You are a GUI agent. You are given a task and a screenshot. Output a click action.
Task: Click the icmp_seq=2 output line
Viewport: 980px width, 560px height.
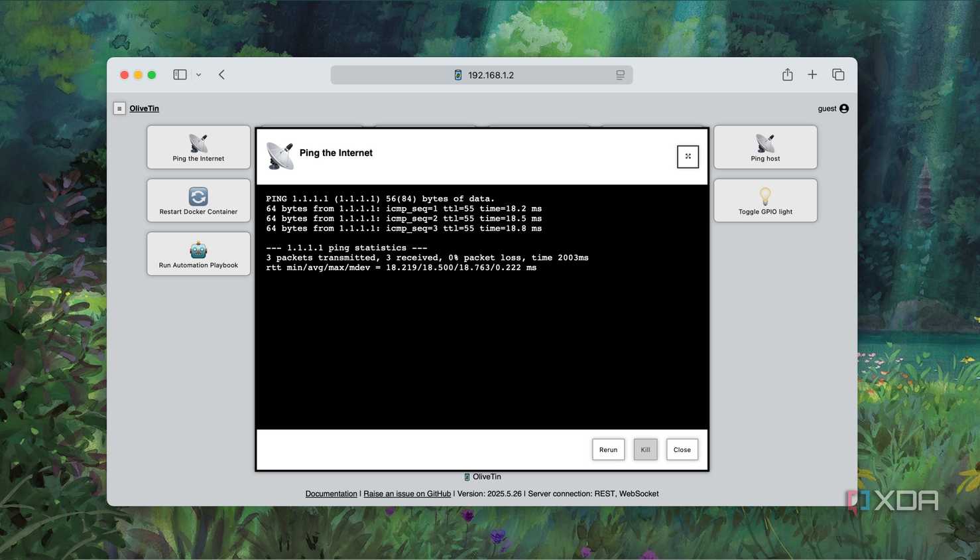[x=404, y=218]
